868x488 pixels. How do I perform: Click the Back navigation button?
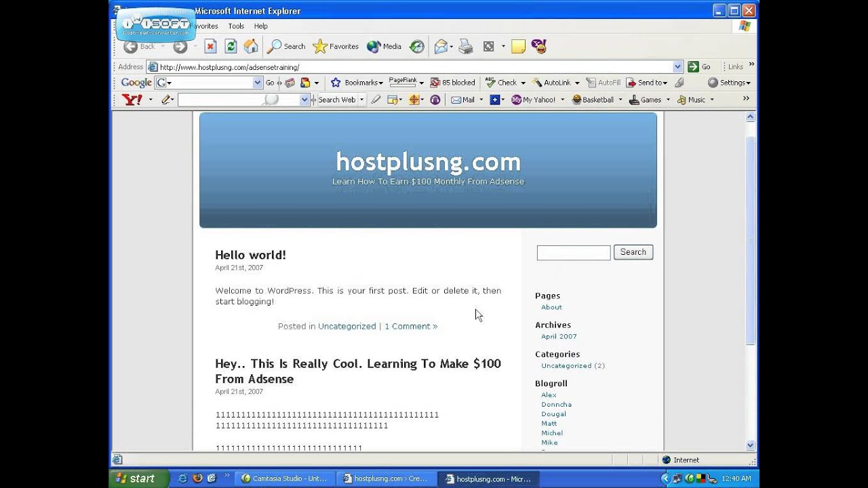pyautogui.click(x=140, y=46)
